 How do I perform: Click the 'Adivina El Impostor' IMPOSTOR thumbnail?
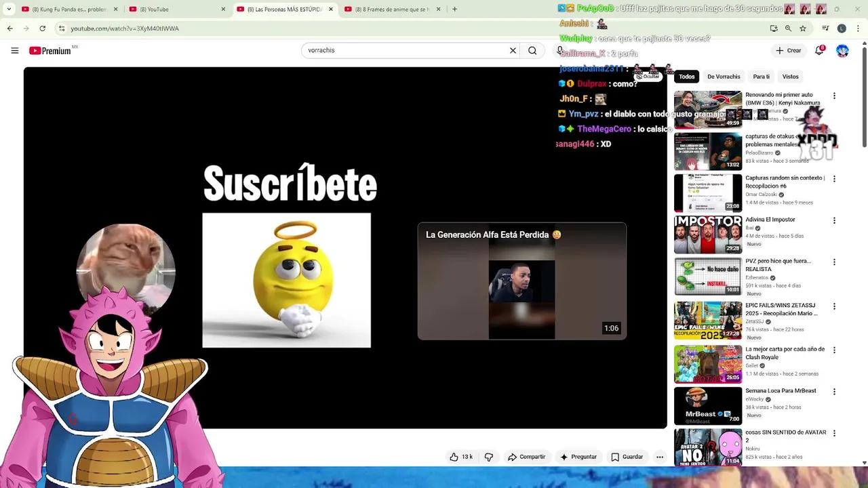click(707, 235)
